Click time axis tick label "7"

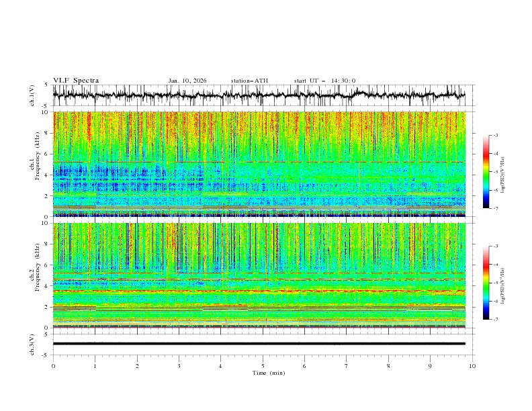pos(347,366)
